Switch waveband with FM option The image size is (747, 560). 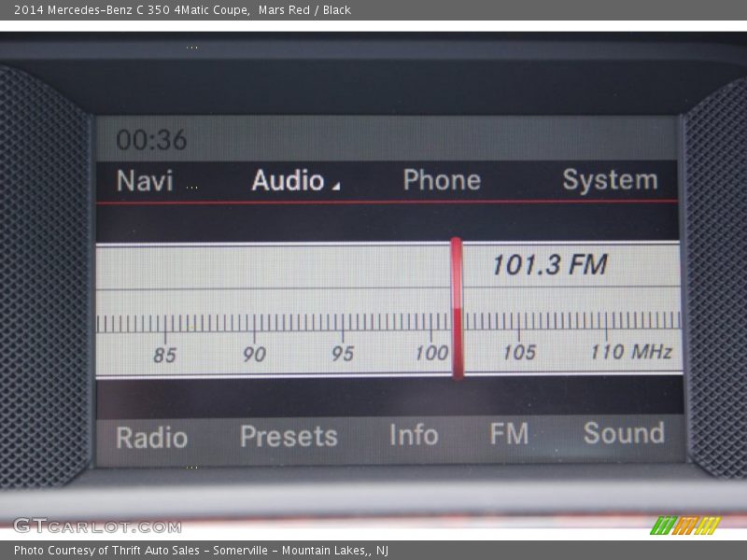click(x=509, y=434)
